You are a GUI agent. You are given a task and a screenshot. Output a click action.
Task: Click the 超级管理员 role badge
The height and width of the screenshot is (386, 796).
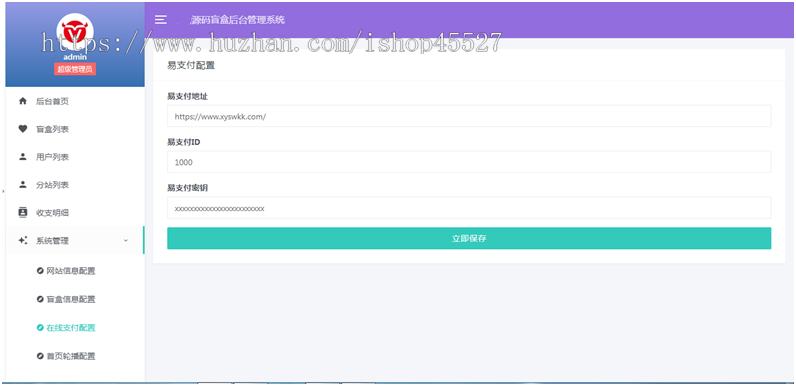75,70
